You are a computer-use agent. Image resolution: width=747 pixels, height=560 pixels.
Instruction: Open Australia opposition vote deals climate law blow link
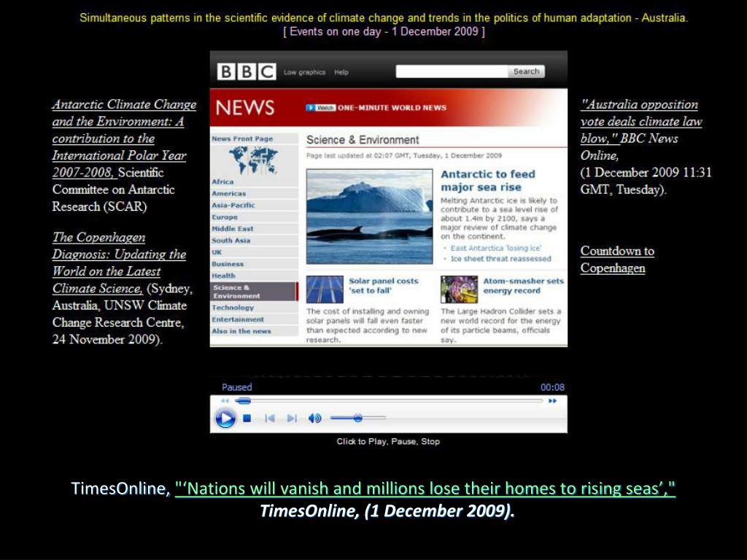640,121
